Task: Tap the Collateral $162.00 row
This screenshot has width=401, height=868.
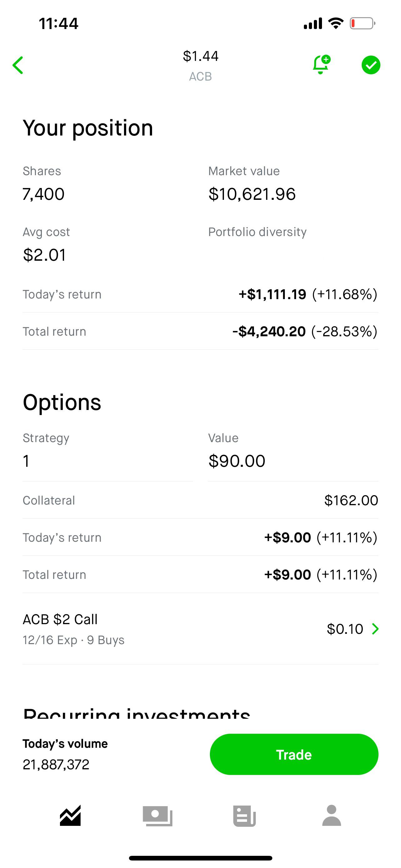Action: (200, 501)
